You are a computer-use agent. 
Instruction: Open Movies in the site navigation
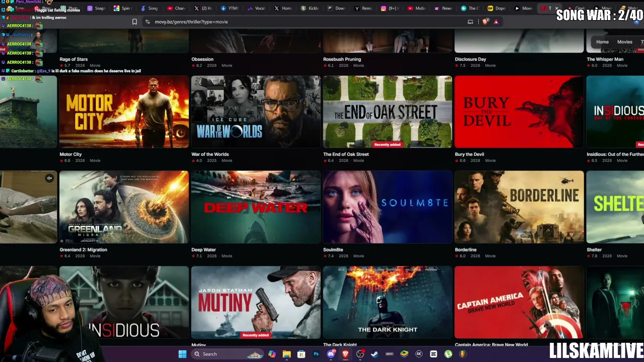click(624, 42)
